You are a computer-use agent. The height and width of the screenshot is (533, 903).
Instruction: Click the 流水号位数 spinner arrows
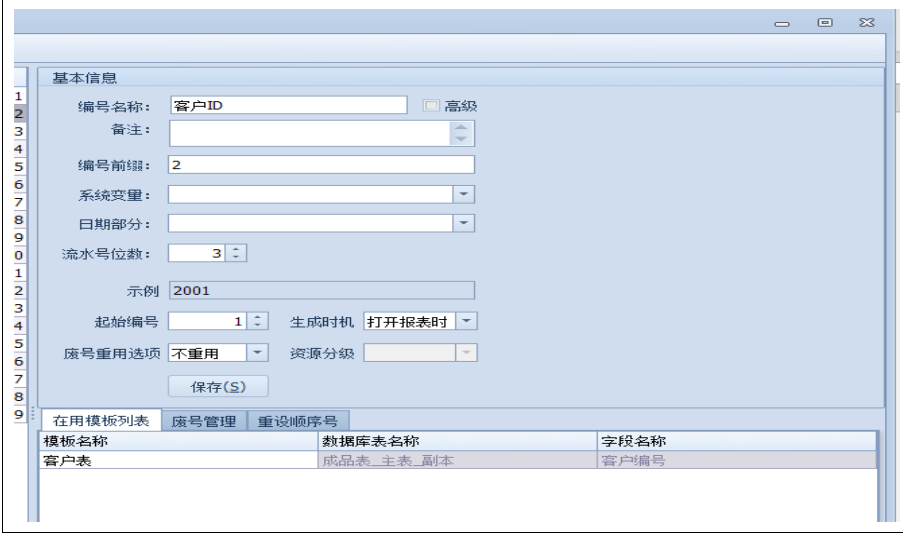[x=235, y=254]
